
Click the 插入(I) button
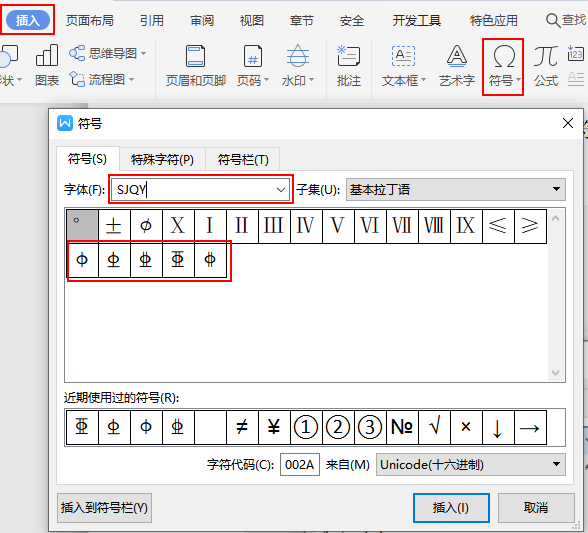(x=451, y=508)
